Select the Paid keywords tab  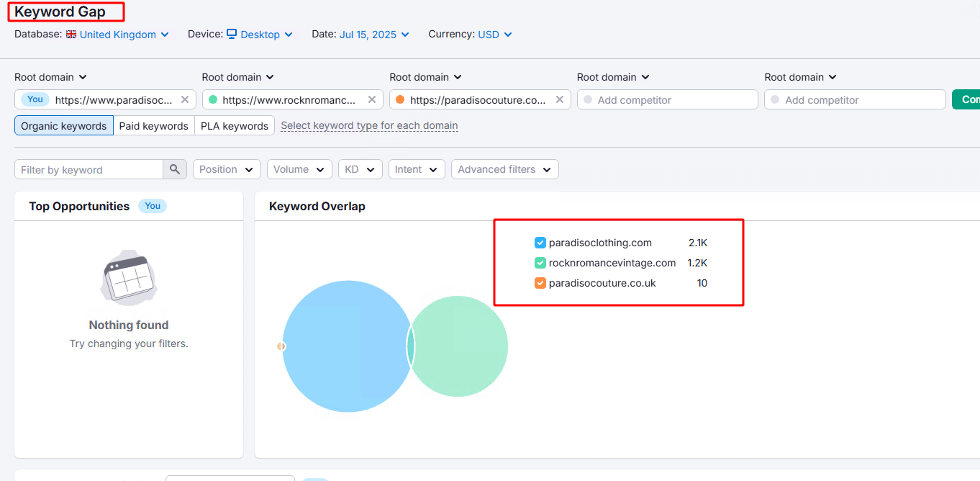point(153,125)
